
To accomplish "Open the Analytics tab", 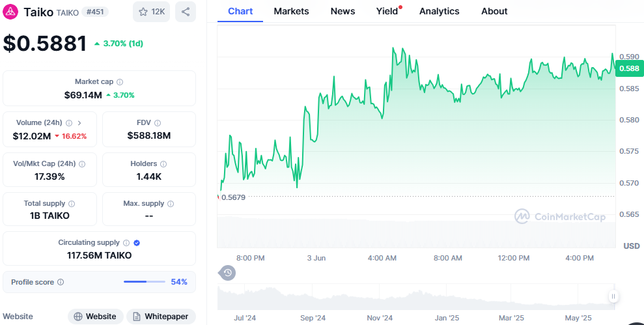I will [439, 11].
